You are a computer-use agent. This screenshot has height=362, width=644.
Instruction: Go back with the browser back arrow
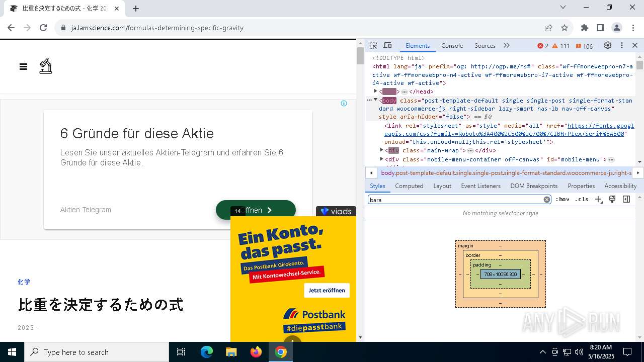point(11,28)
